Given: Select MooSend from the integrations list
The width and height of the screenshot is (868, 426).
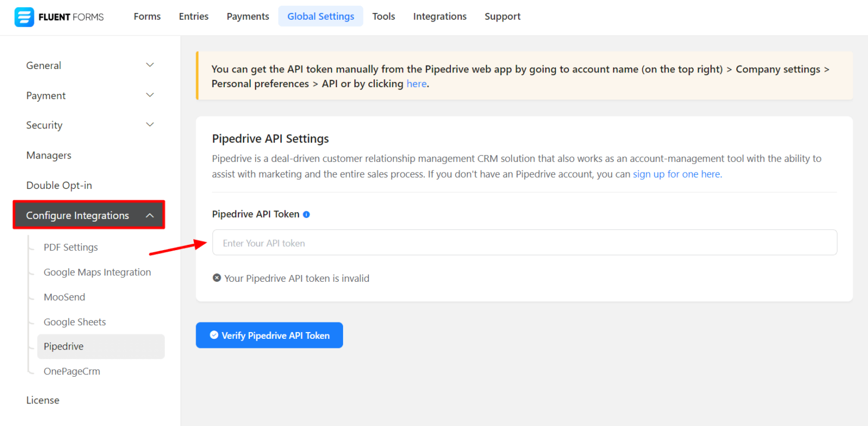Looking at the screenshot, I should click(x=64, y=296).
